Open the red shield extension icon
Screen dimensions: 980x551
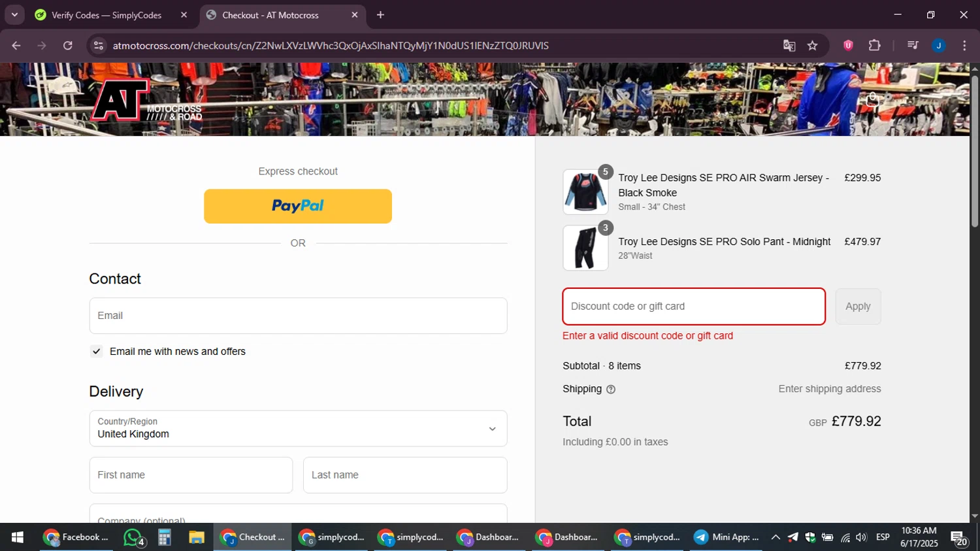(x=848, y=46)
